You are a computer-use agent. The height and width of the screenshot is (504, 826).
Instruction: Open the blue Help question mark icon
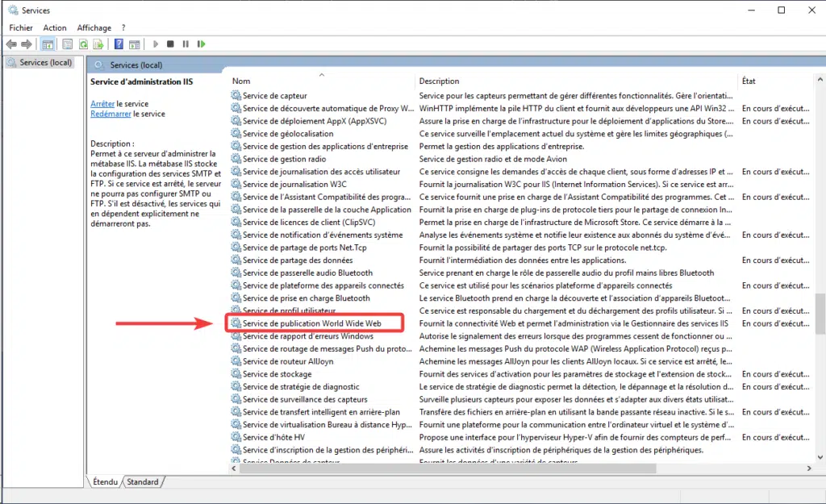pyautogui.click(x=119, y=44)
